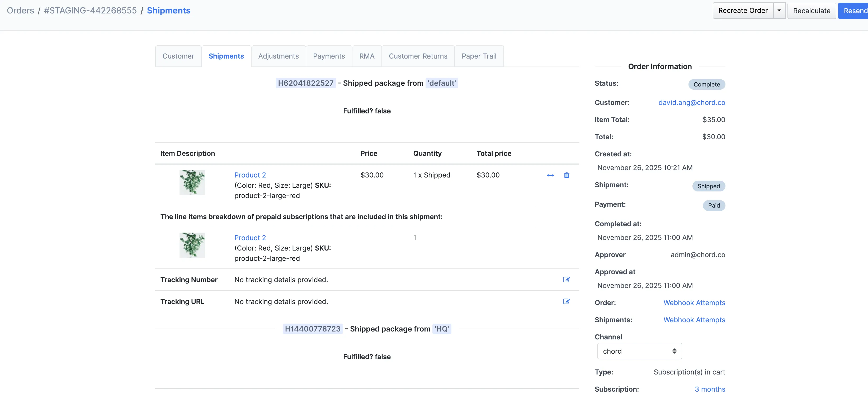Go to Orders breadcrumb link
This screenshot has height=394, width=868.
(x=20, y=11)
